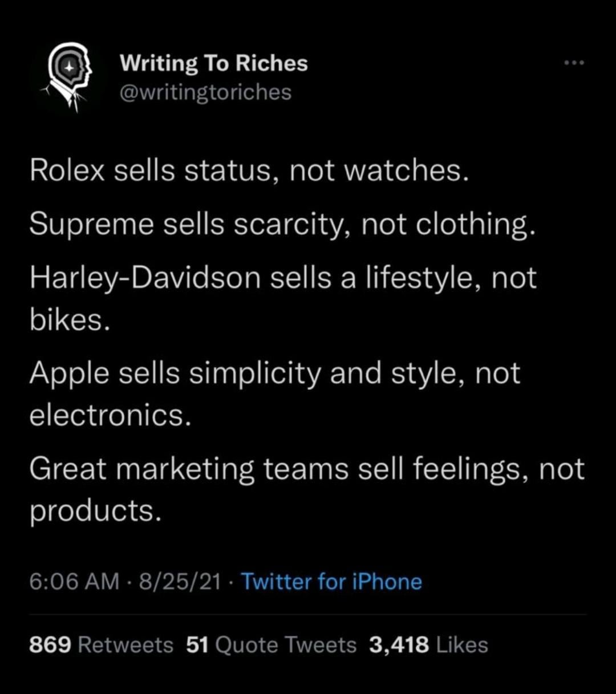616x694 pixels.
Task: Click the word products ending the tweet
Action: coord(92,512)
